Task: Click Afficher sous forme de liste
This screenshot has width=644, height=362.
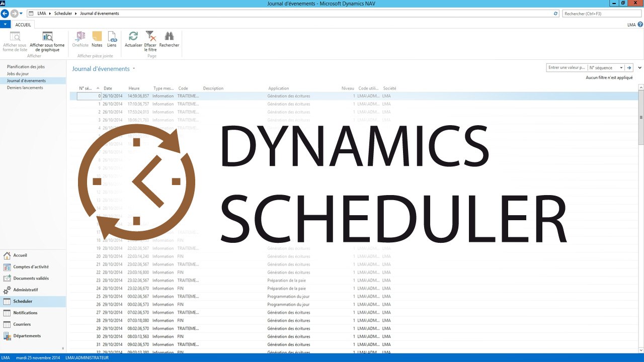Action: (15, 41)
